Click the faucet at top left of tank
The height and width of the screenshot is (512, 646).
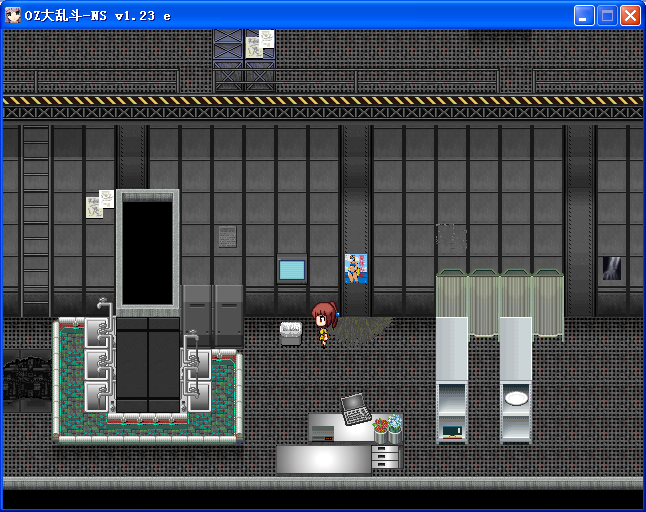[x=105, y=309]
